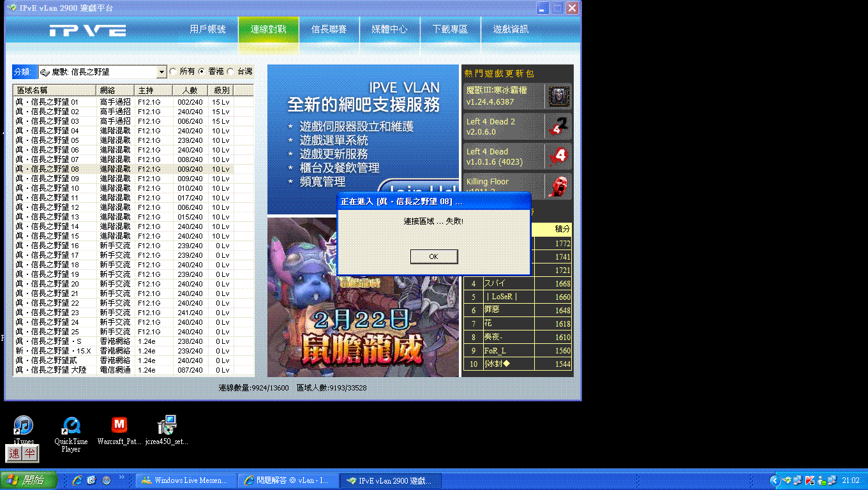Click the 開始 Start button

tap(29, 480)
